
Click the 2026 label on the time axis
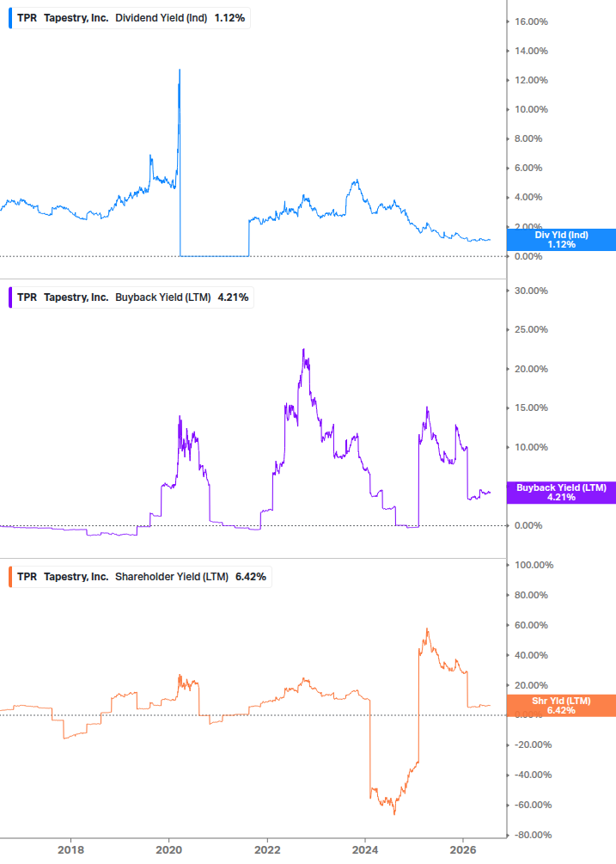point(463,850)
